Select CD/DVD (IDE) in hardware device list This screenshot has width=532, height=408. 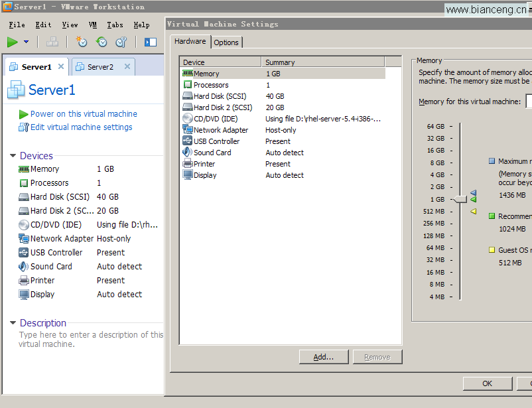click(283, 119)
